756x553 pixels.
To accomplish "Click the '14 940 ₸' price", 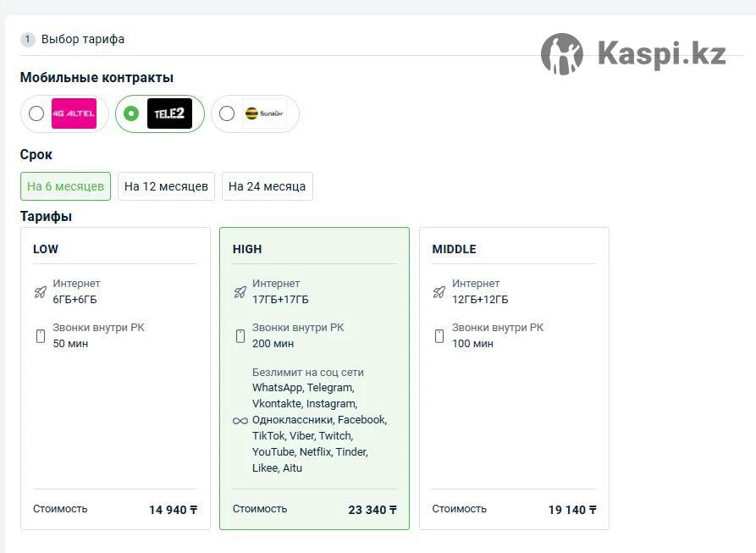I will point(173,510).
